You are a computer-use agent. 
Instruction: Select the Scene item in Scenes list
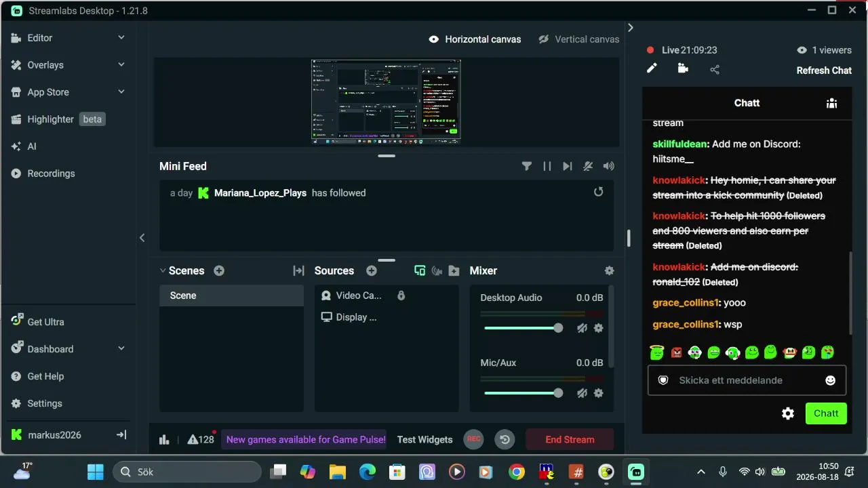[231, 296]
